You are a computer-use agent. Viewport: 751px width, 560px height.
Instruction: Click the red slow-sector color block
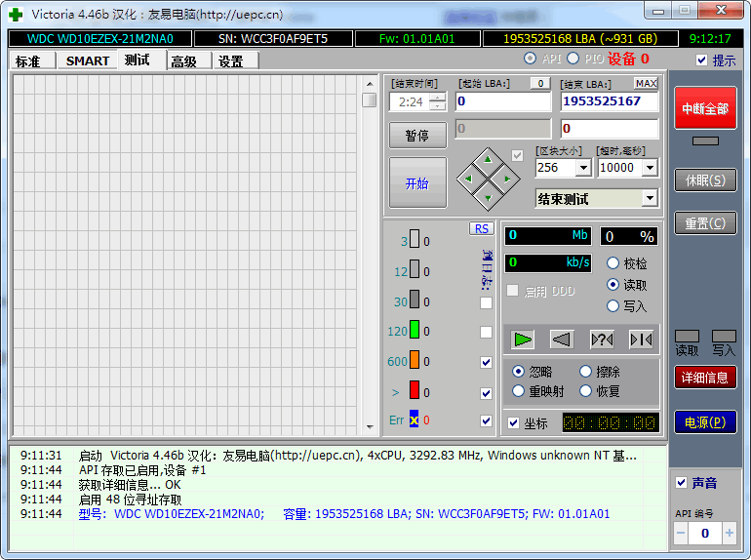click(415, 389)
